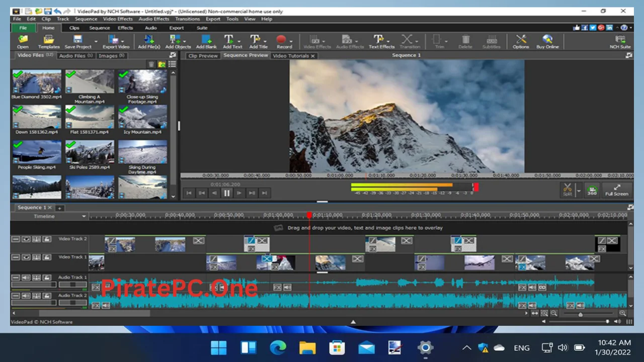Open the Transitions menu
Screen dimensions: 644x362
(x=187, y=19)
